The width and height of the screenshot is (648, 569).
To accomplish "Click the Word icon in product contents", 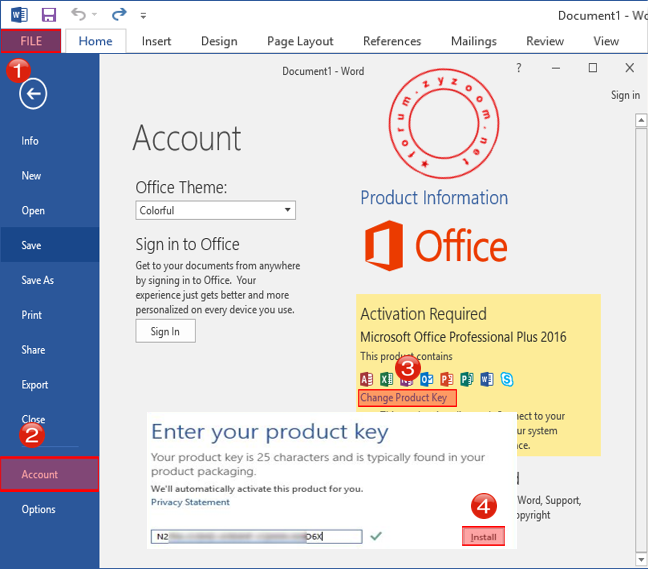I will tap(487, 379).
